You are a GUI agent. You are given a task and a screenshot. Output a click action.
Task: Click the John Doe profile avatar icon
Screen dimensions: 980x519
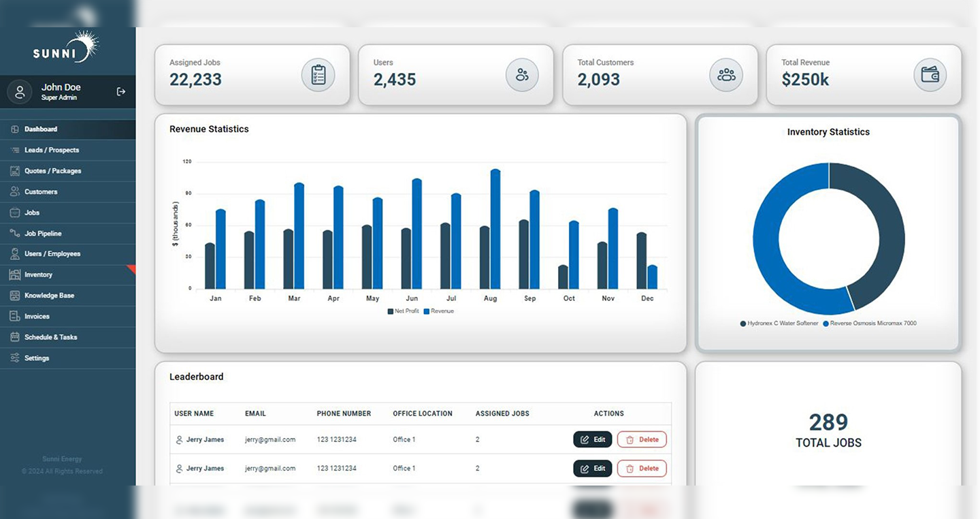pos(20,92)
